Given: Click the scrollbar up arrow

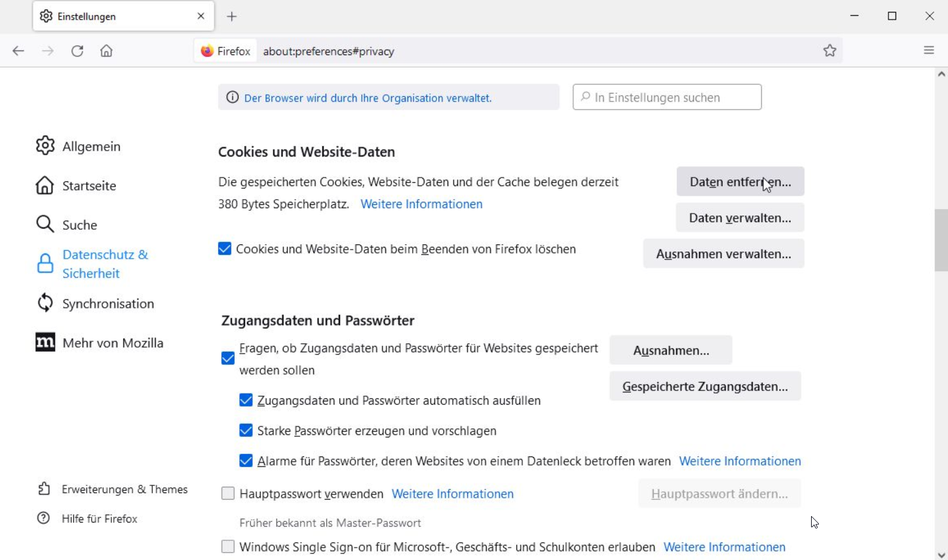Looking at the screenshot, I should tap(941, 74).
